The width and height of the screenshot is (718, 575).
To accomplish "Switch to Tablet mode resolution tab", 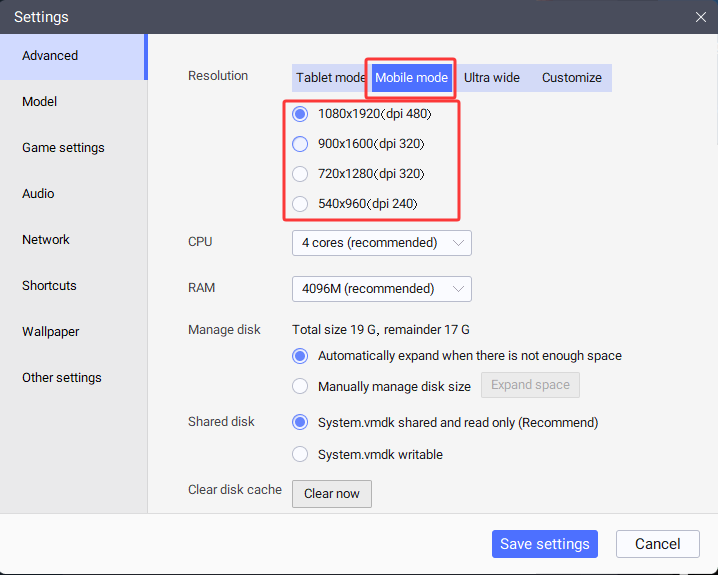I will click(330, 78).
